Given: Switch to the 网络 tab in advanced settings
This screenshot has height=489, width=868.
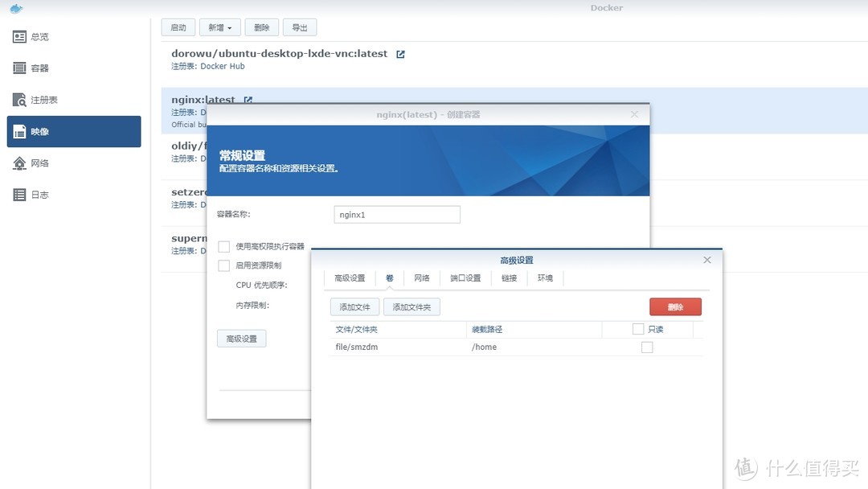Looking at the screenshot, I should [x=422, y=278].
